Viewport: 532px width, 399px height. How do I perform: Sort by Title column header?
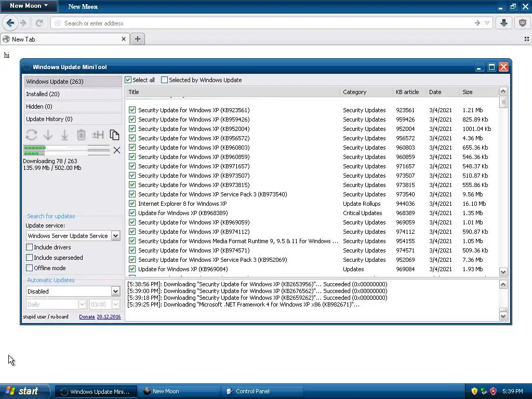[x=233, y=92]
